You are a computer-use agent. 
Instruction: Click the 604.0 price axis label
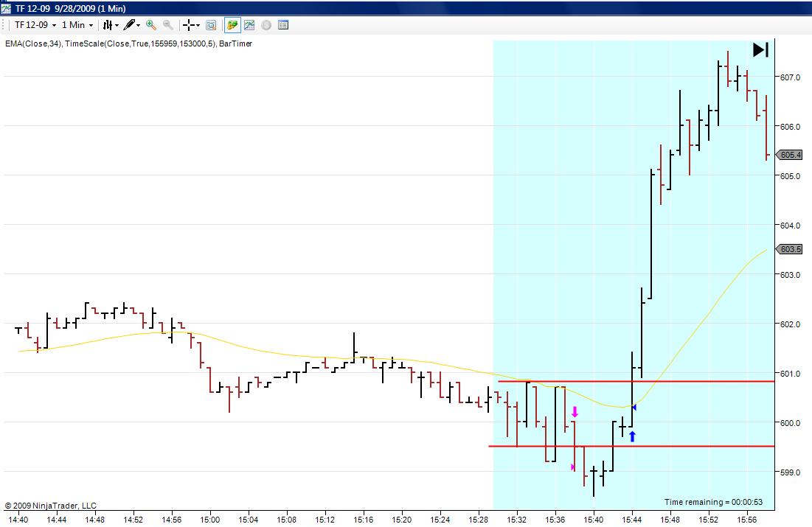coord(790,226)
